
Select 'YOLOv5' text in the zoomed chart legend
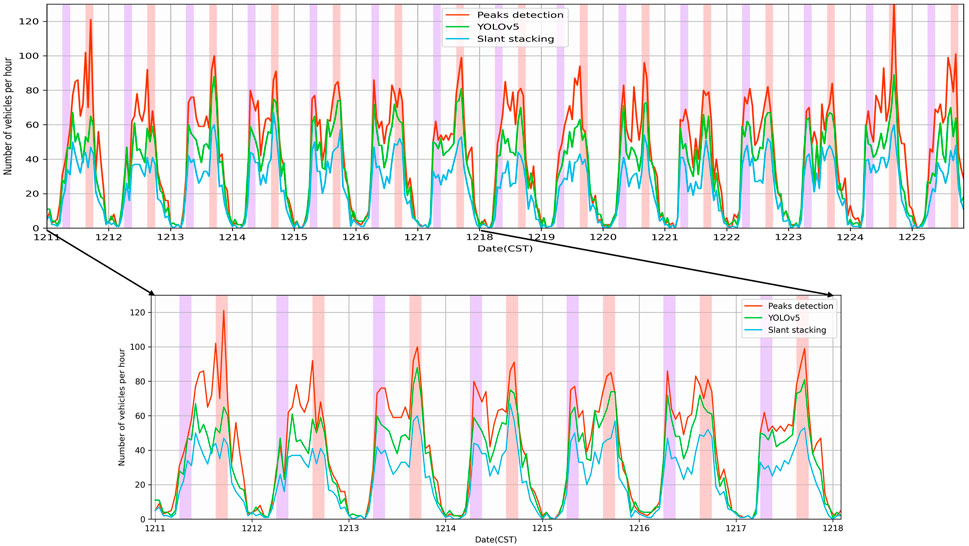point(784,317)
